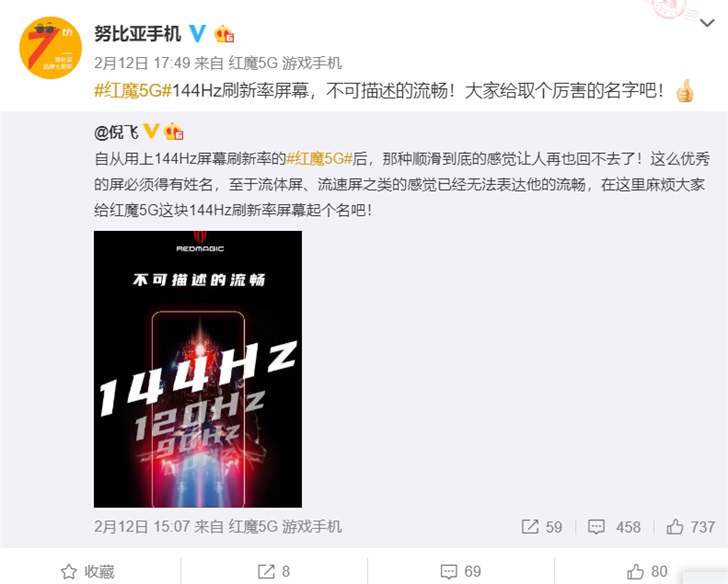Like the original post with 737 likes

pyautogui.click(x=690, y=527)
